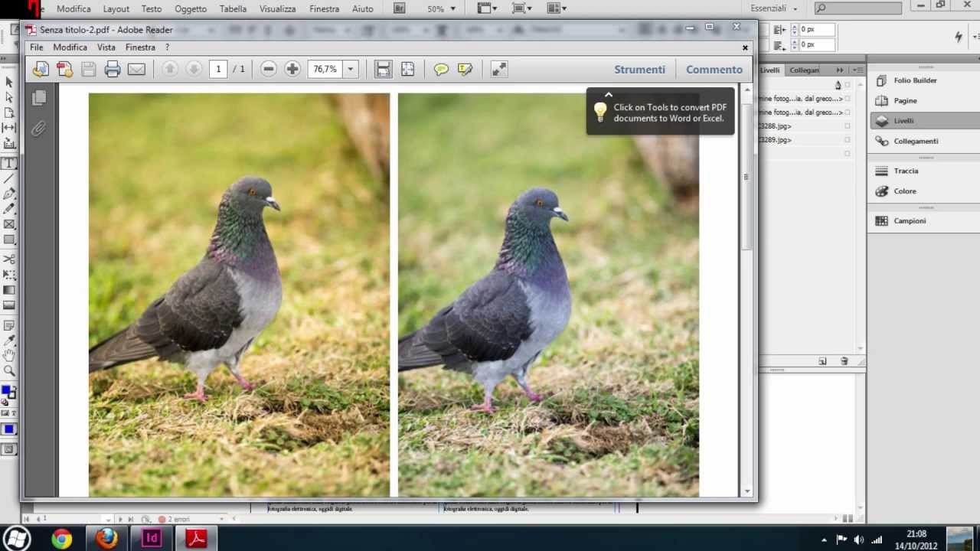Zoom in with the plus button
This screenshot has width=980, height=551.
click(292, 69)
